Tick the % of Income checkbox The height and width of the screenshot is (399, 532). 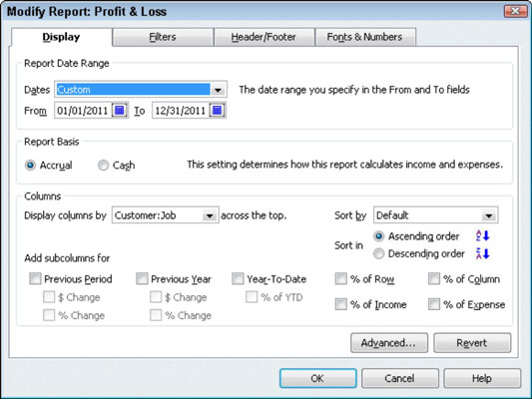pyautogui.click(x=340, y=304)
